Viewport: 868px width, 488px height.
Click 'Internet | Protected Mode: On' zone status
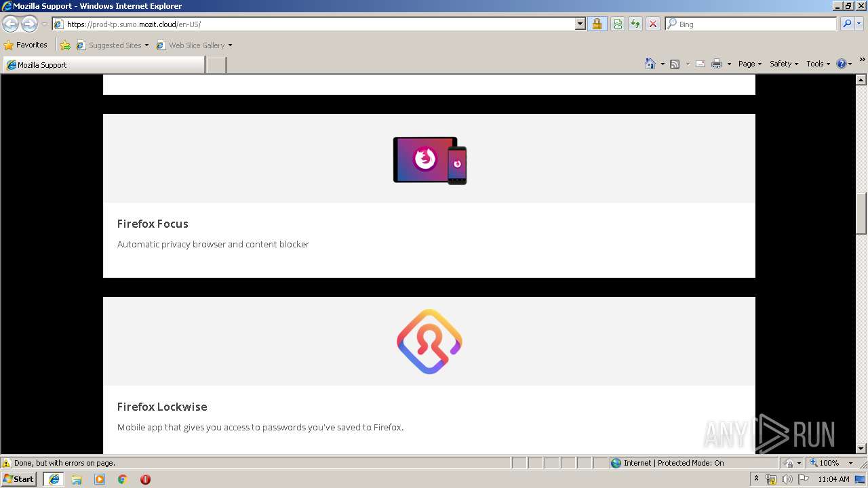tap(673, 463)
